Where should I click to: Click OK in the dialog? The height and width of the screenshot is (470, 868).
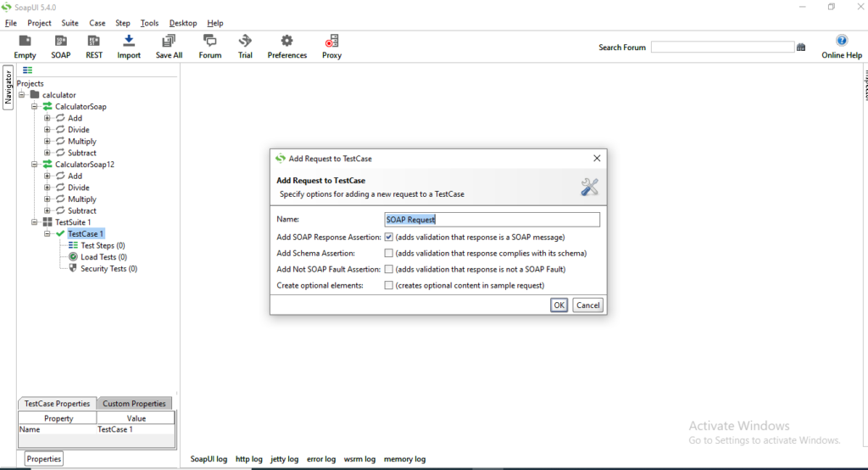[559, 305]
